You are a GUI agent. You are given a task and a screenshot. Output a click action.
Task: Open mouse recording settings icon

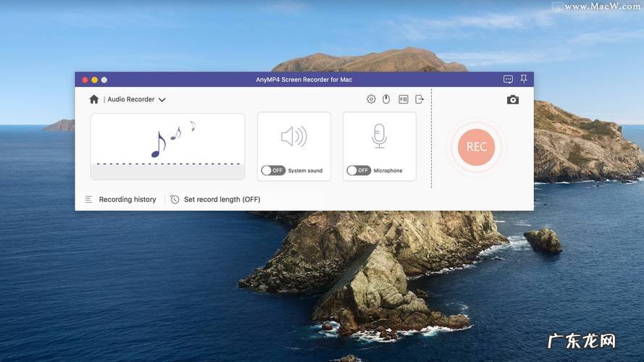click(x=386, y=99)
